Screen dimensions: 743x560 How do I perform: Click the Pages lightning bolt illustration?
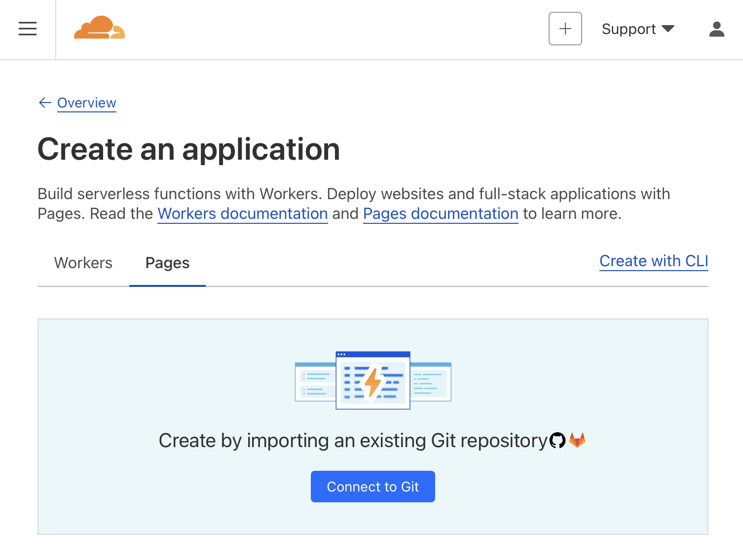click(x=373, y=381)
